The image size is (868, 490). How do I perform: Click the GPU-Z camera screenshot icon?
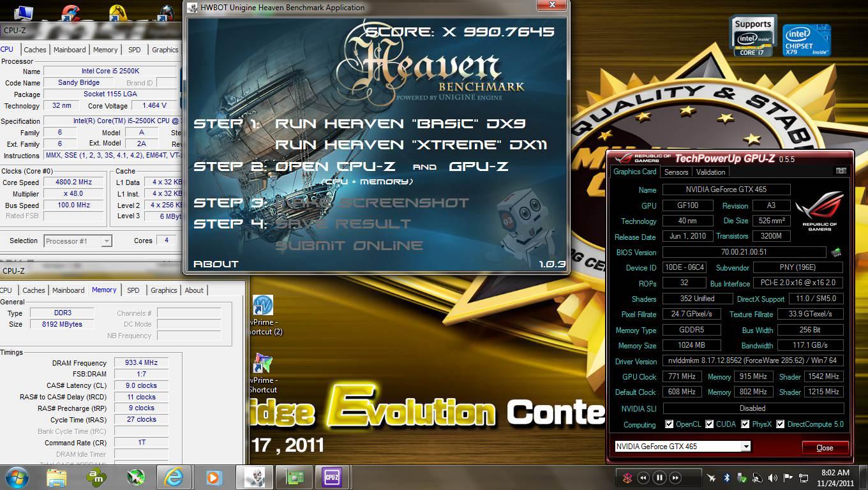click(841, 172)
